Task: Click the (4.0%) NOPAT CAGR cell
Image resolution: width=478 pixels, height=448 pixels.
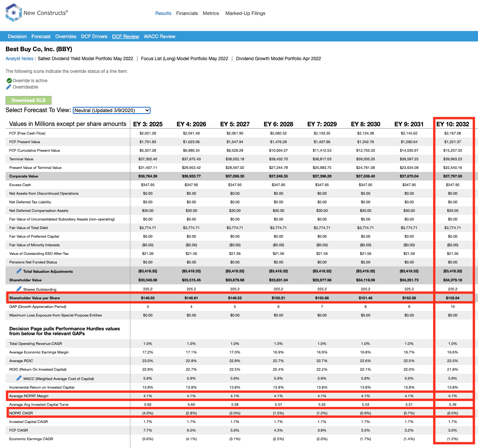Action: tap(148, 413)
